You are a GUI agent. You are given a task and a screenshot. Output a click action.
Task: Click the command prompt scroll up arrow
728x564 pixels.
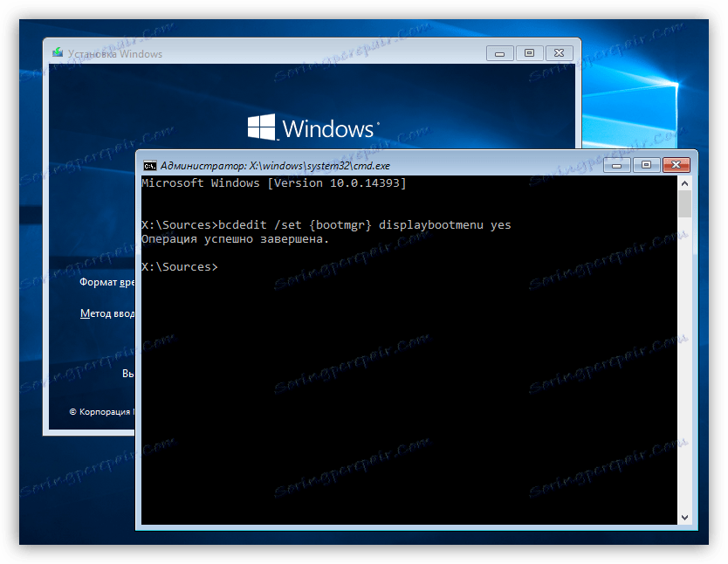pyautogui.click(x=684, y=183)
